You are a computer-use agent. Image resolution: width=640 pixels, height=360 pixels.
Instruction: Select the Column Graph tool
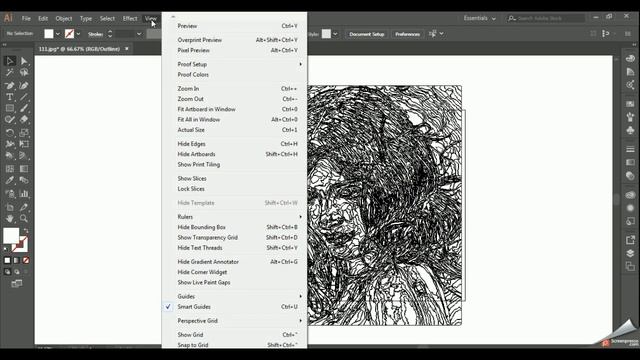(24, 194)
